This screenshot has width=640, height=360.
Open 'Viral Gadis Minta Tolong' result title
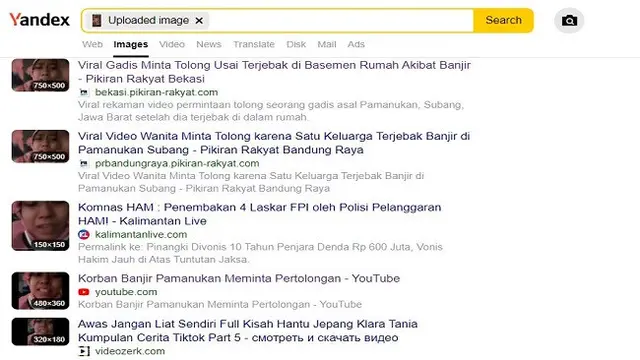click(274, 72)
